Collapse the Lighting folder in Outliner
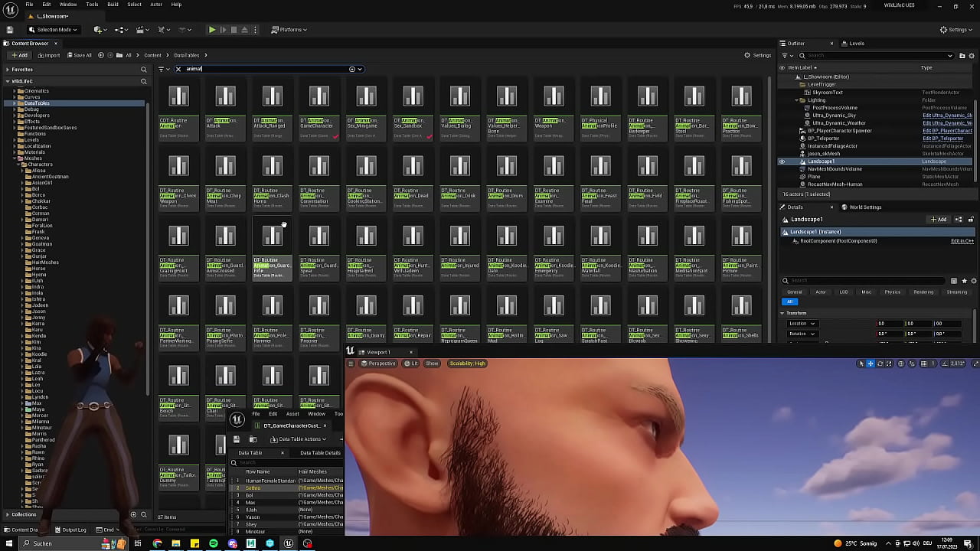This screenshot has height=551, width=980. tap(796, 100)
